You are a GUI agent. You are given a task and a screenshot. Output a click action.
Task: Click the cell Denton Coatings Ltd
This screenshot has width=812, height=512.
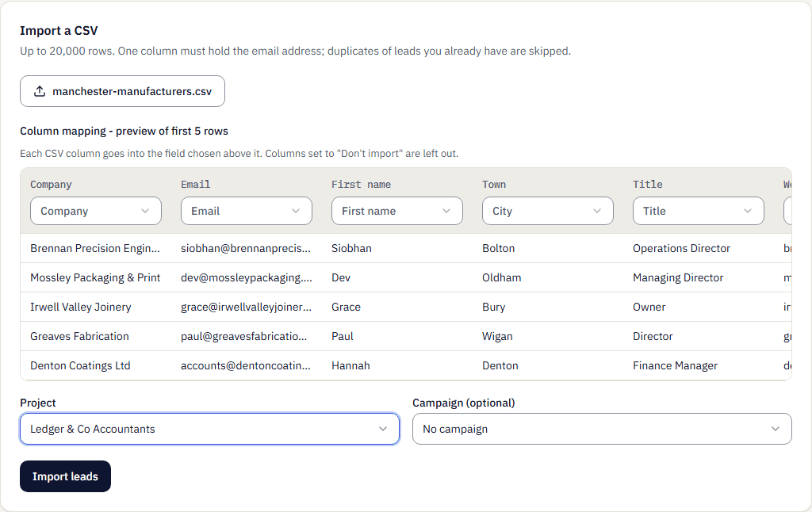click(x=80, y=365)
